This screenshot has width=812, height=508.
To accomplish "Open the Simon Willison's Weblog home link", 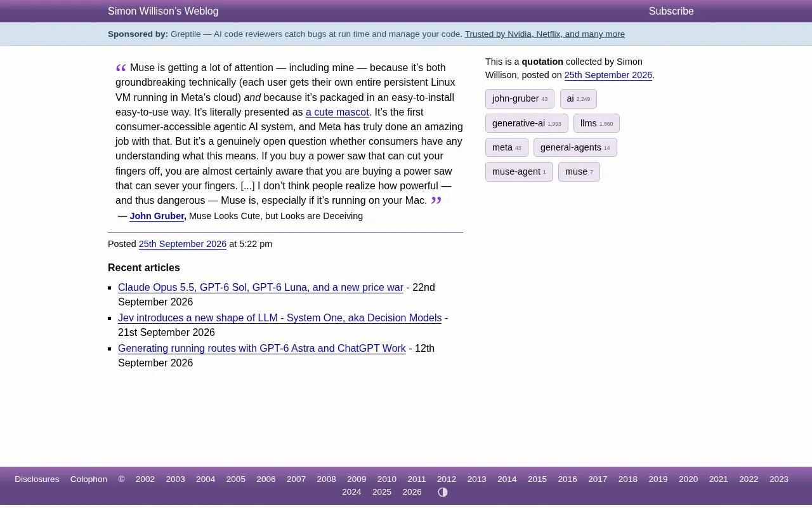I will click(x=163, y=11).
